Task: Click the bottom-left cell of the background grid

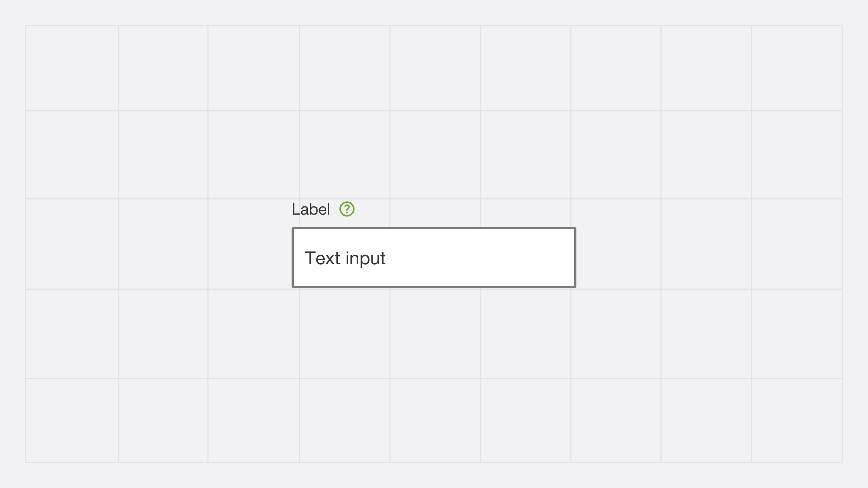Action: 72,420
